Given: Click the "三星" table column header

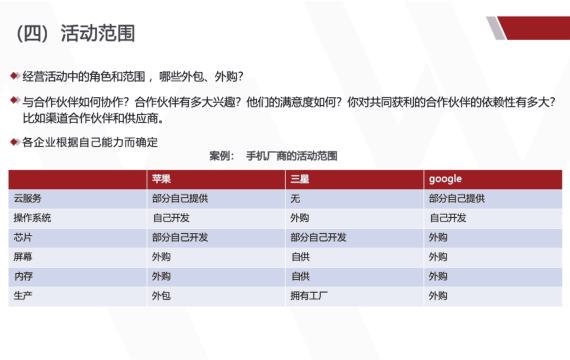Looking at the screenshot, I should click(x=354, y=179).
